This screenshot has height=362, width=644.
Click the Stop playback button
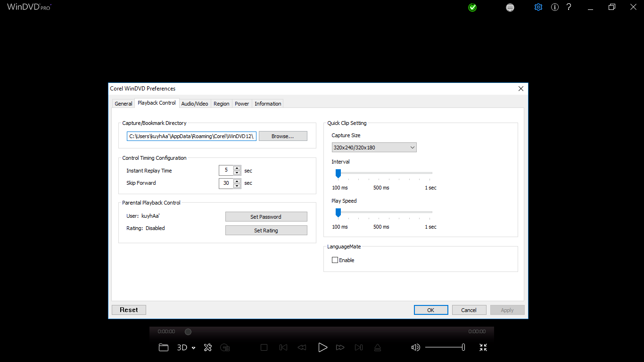click(264, 347)
